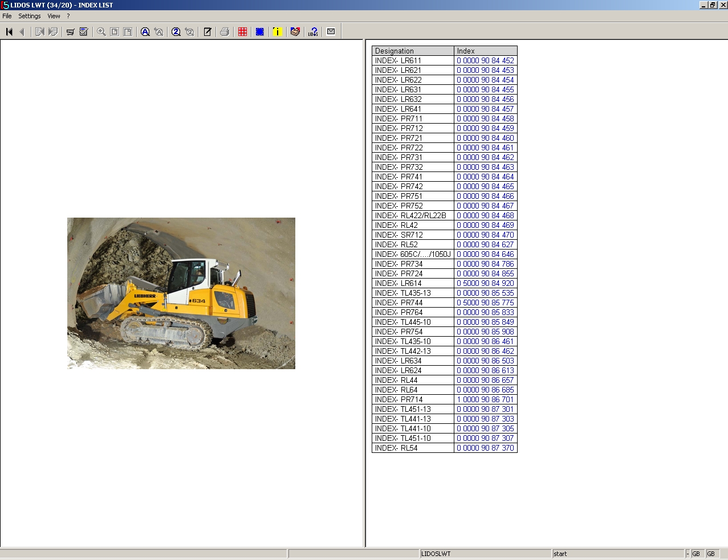Open the File menu

6,16
